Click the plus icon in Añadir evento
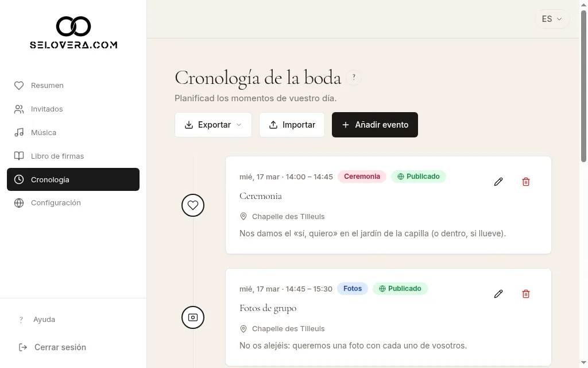 [x=346, y=125]
